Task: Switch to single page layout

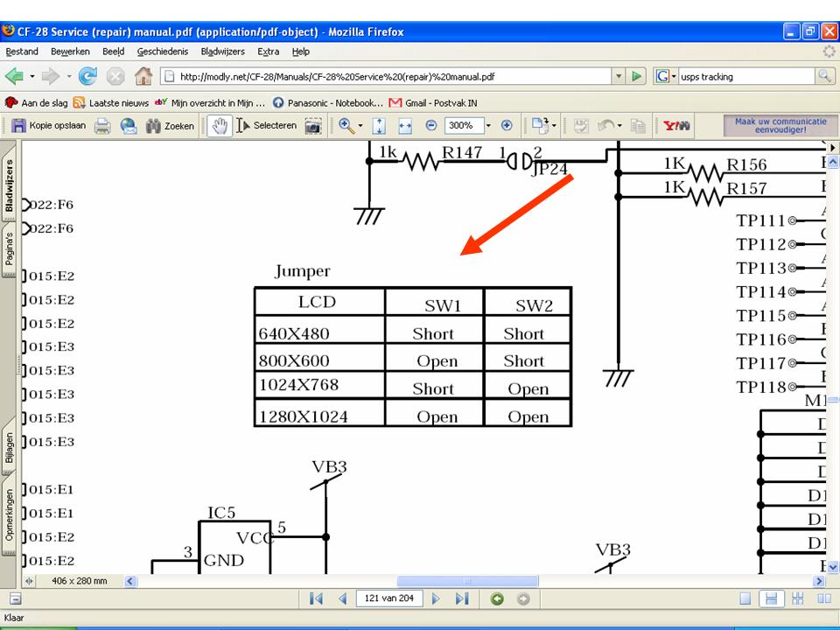Action: click(x=745, y=598)
